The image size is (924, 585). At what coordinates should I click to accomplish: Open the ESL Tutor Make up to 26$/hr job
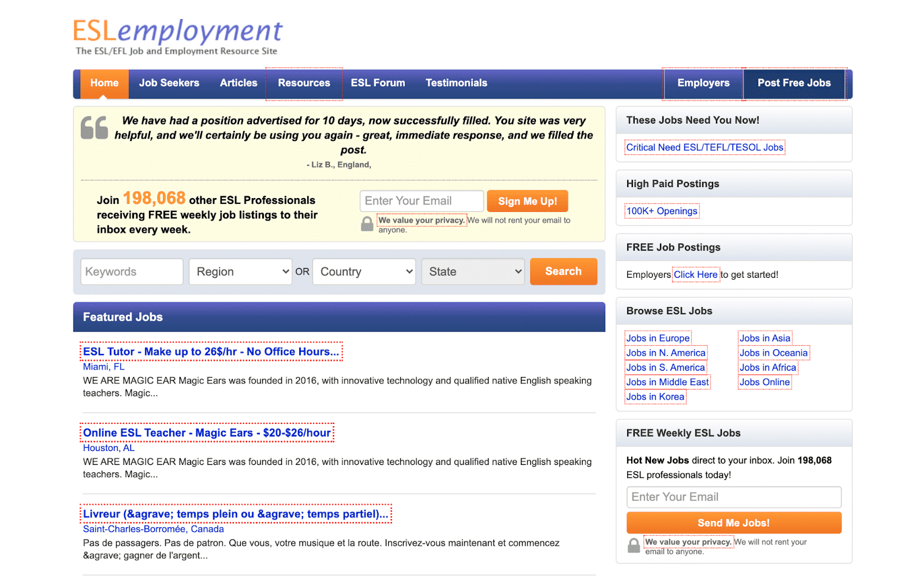click(211, 352)
